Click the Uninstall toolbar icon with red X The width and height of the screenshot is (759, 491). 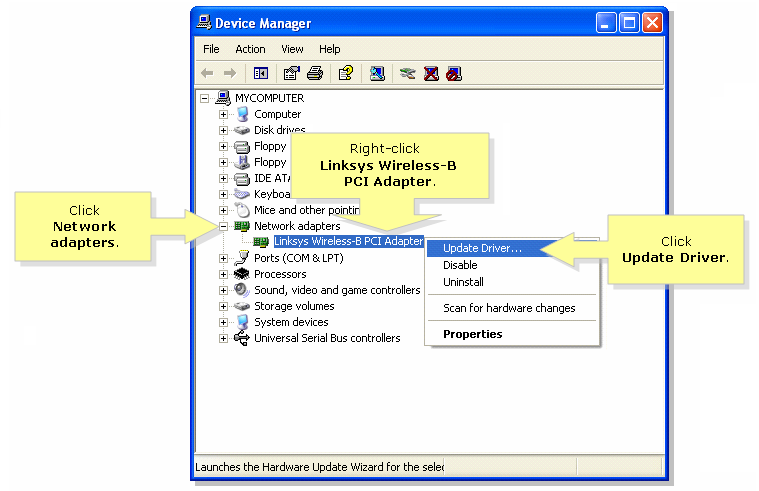[x=431, y=74]
